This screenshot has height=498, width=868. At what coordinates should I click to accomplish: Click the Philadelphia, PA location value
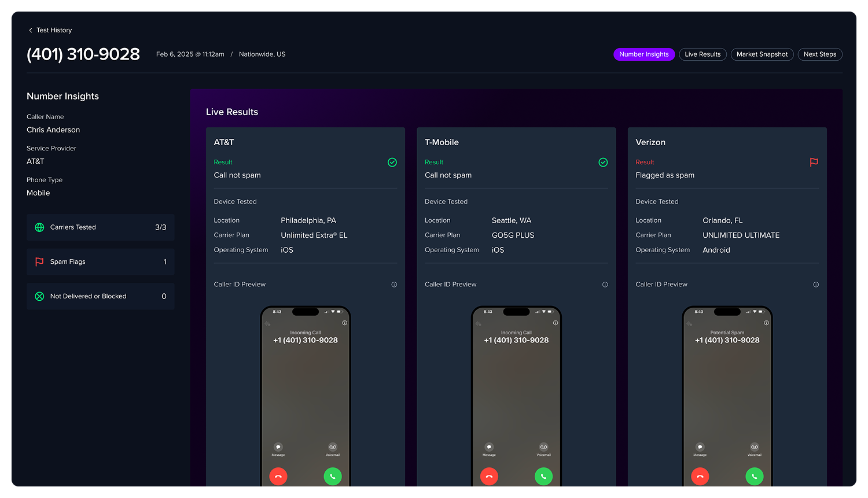308,220
